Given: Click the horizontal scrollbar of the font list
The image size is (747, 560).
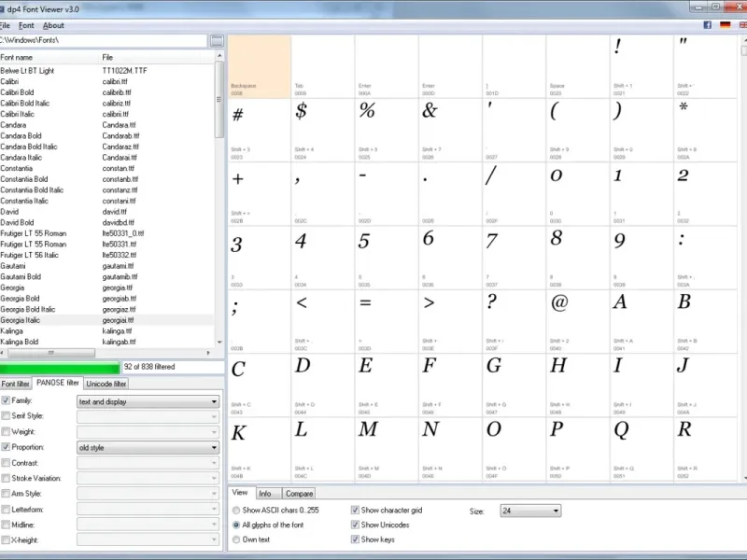Looking at the screenshot, I should tap(106, 353).
